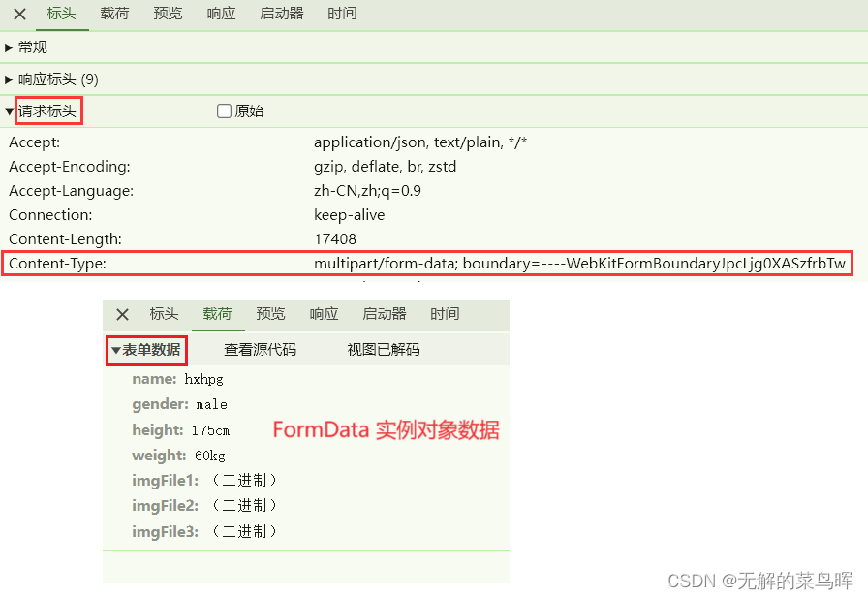Click 视图已解码 link
The image size is (868, 599).
384,350
